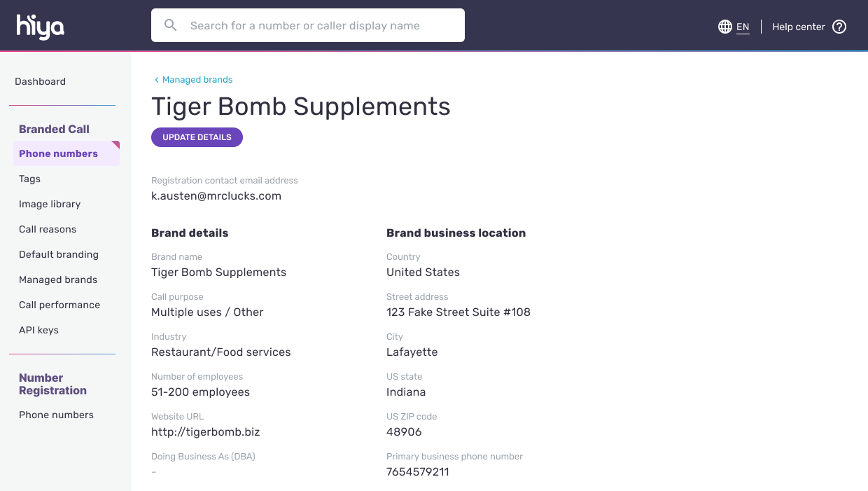View Call performance page
The image size is (868, 491).
(x=59, y=305)
